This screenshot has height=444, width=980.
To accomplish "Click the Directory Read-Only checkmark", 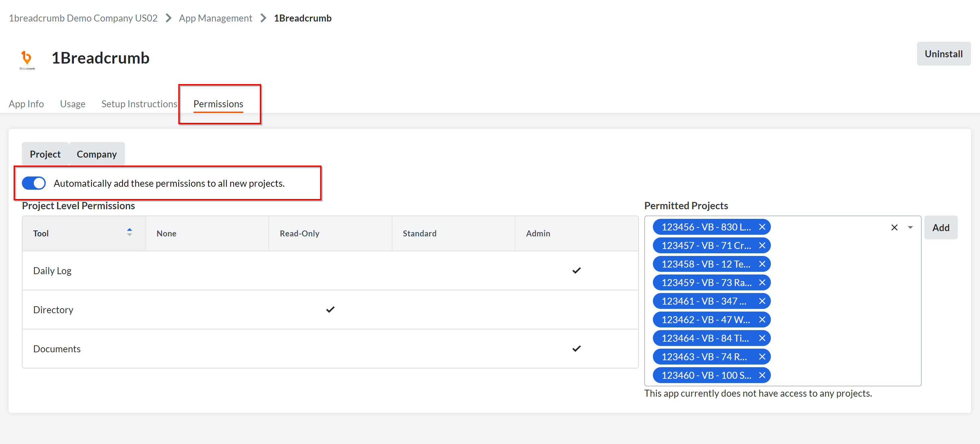I will pos(330,310).
